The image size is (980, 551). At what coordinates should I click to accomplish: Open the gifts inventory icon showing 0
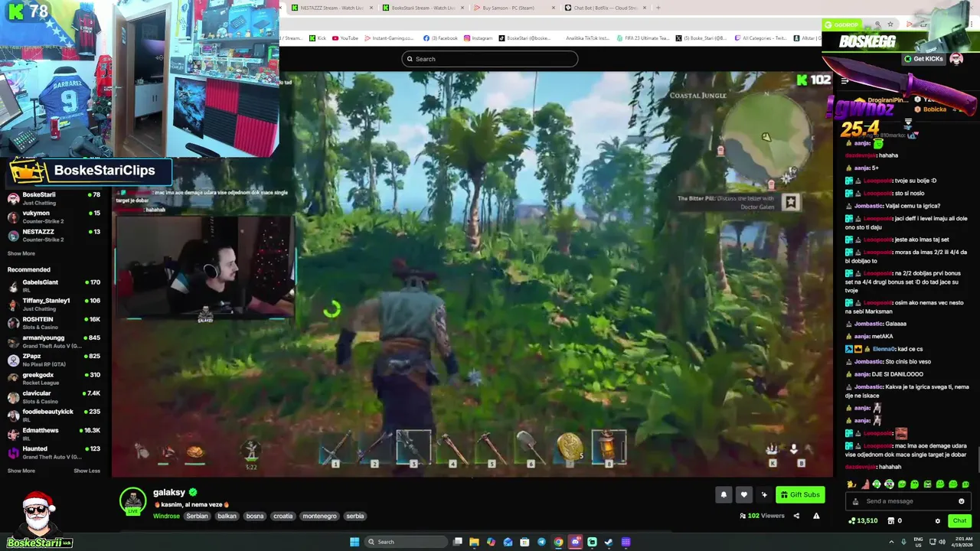pyautogui.click(x=894, y=521)
